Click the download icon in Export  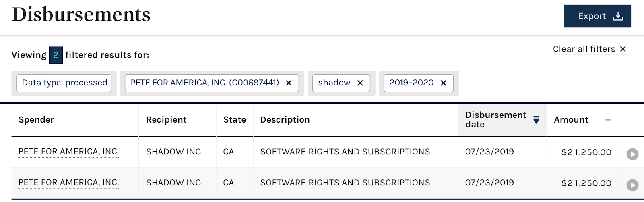[x=618, y=17]
